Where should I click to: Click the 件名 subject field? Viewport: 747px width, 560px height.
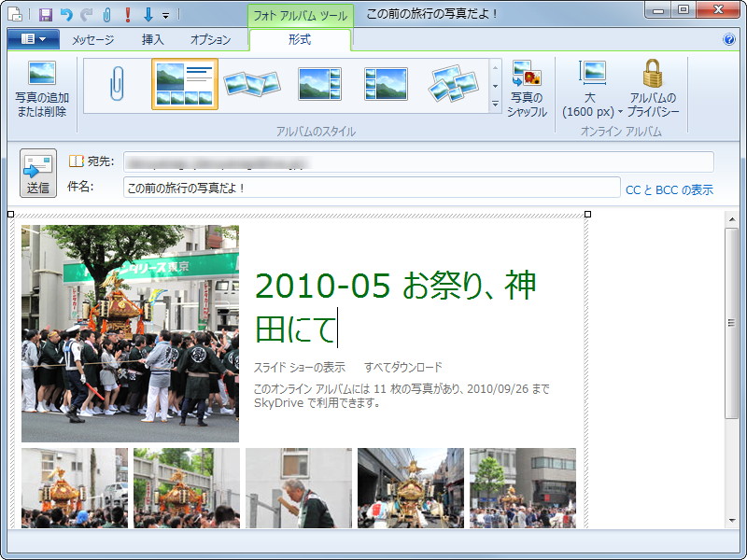point(372,188)
